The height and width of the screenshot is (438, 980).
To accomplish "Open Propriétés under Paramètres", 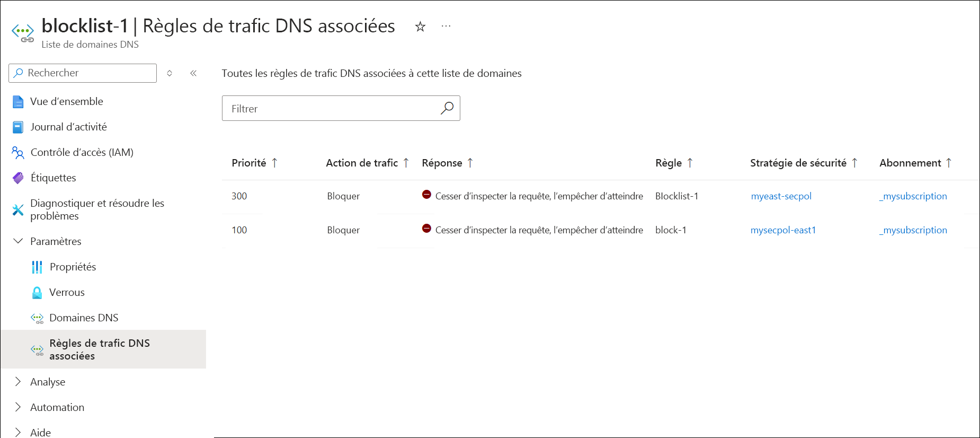I will point(73,267).
